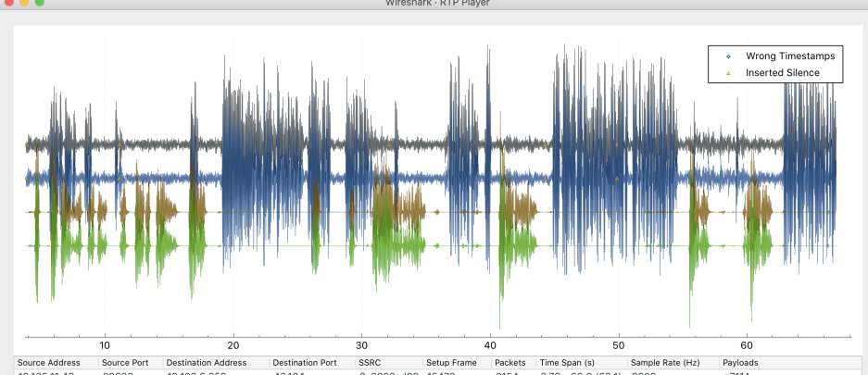Viewport: 868px width, 375px height.
Task: Click the Source Port column header
Action: point(126,362)
